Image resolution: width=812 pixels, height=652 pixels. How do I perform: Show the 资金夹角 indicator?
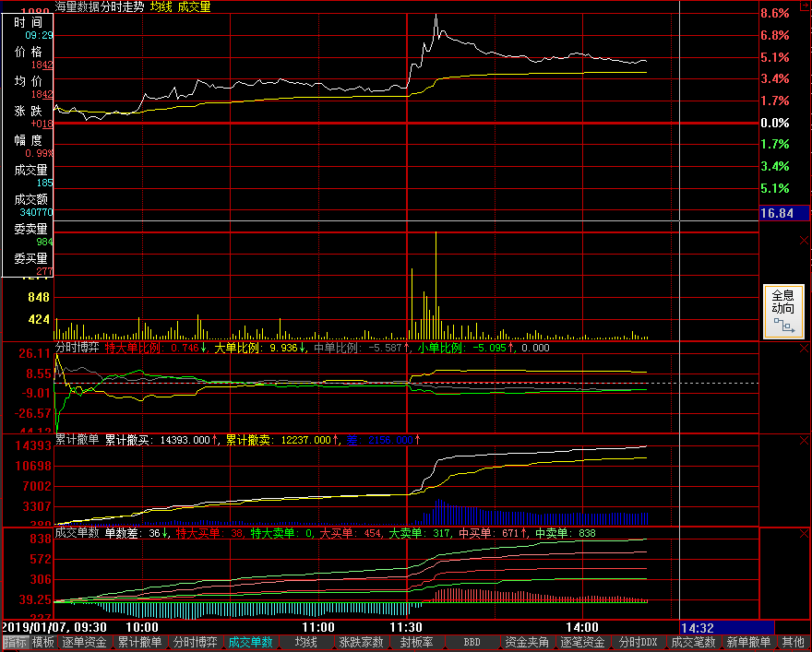[528, 643]
